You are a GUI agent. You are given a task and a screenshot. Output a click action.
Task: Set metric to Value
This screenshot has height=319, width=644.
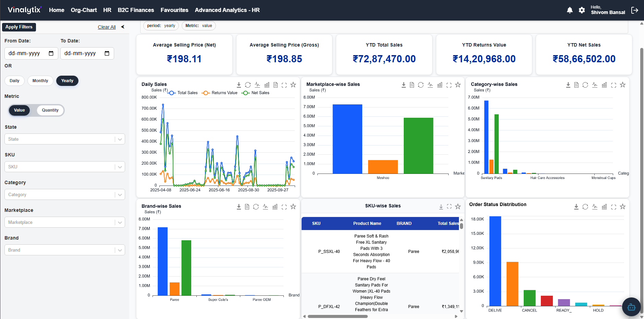19,110
